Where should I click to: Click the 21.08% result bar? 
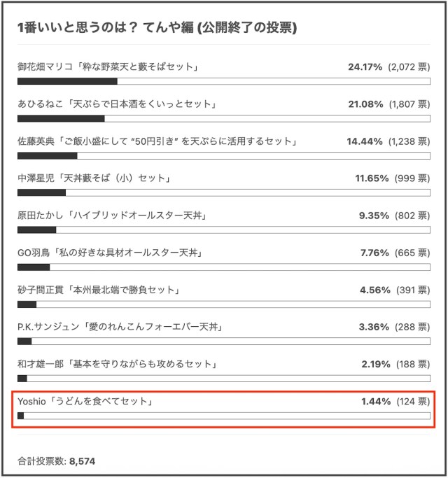point(224,118)
